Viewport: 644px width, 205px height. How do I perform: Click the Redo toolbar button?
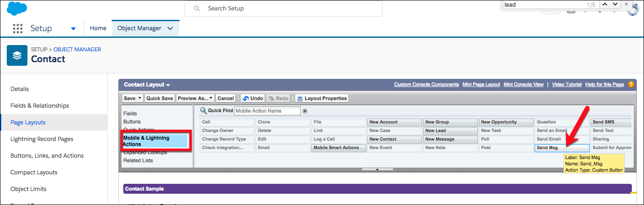point(278,98)
